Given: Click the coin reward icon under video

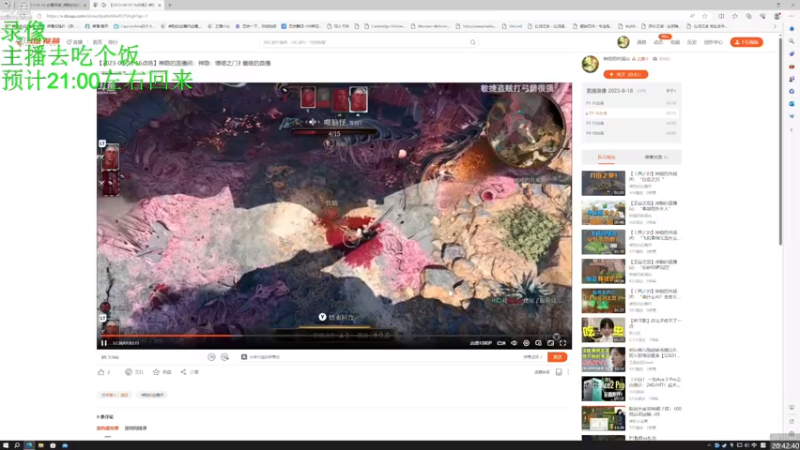Looking at the screenshot, I should coord(129,372).
